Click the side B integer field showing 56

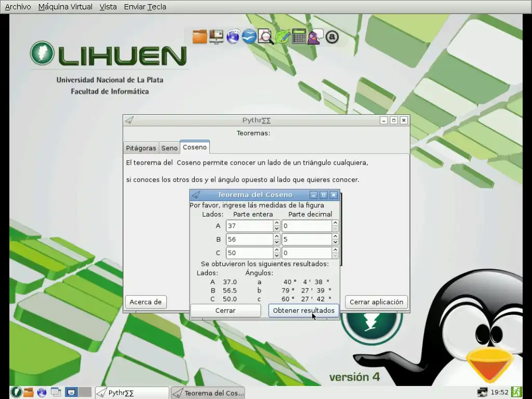pos(250,240)
